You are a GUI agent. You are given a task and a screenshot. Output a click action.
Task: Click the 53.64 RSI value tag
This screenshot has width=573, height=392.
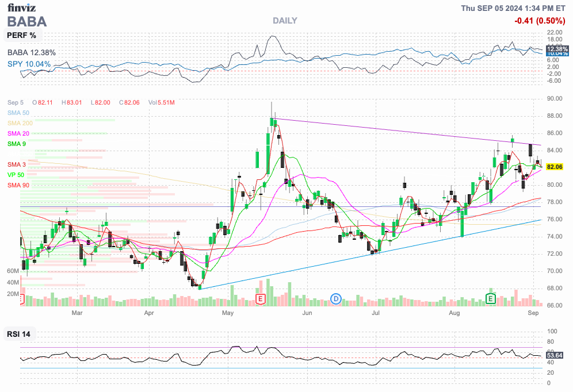[555, 355]
